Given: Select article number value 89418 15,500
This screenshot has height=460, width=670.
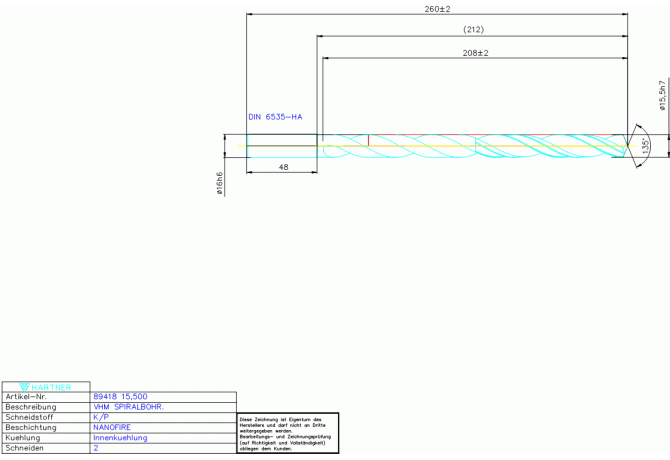Looking at the screenshot, I should [x=120, y=398].
